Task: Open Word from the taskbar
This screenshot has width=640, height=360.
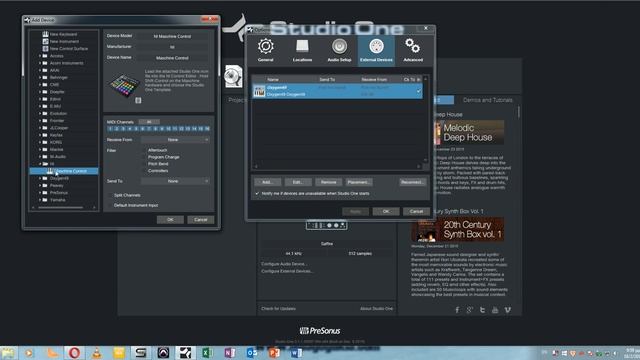Action: [296, 352]
